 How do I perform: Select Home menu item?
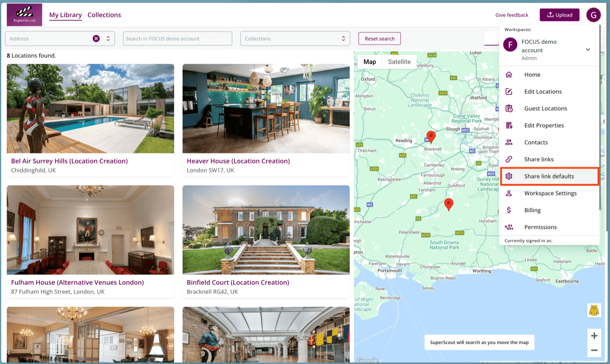tap(549, 75)
